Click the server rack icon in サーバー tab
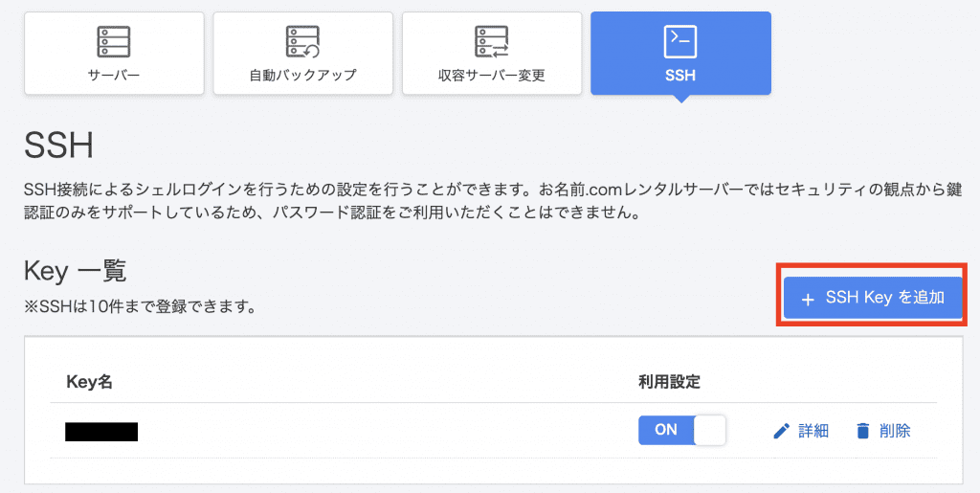 tap(114, 42)
